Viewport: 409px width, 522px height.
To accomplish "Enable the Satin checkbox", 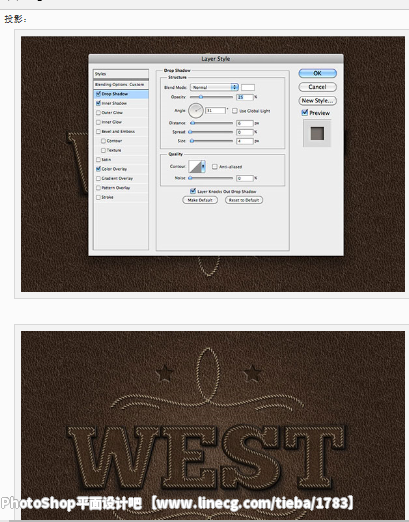I will tap(98, 160).
